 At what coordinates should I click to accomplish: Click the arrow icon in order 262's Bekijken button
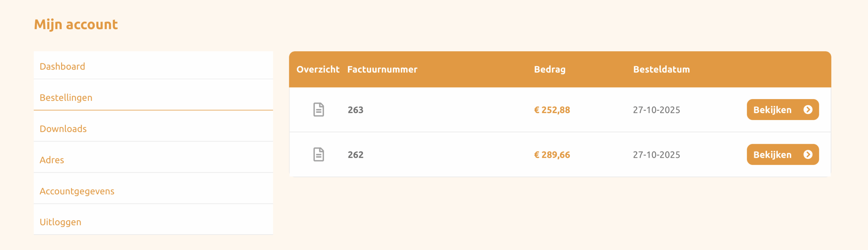pos(808,155)
